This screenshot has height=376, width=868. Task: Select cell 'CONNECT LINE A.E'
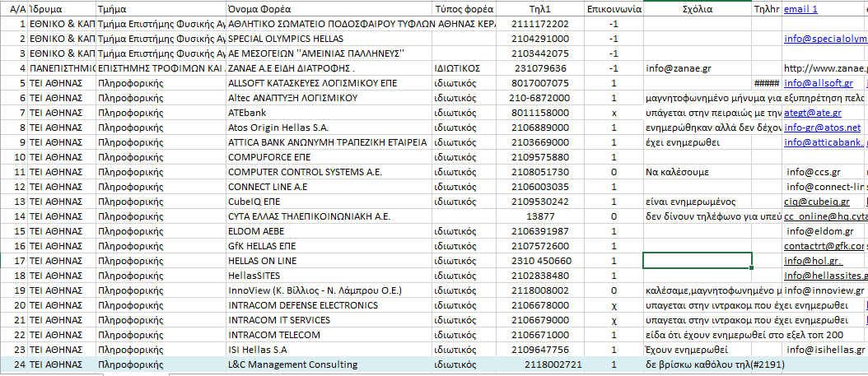[329, 187]
